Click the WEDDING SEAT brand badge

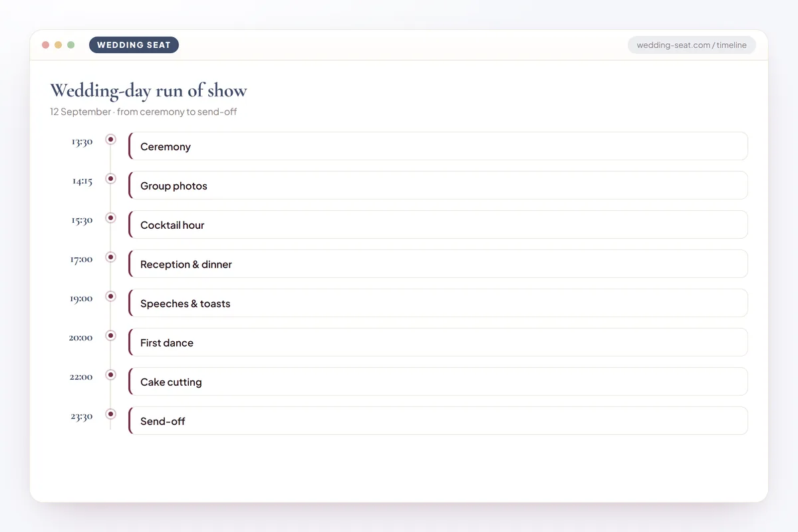tap(134, 45)
